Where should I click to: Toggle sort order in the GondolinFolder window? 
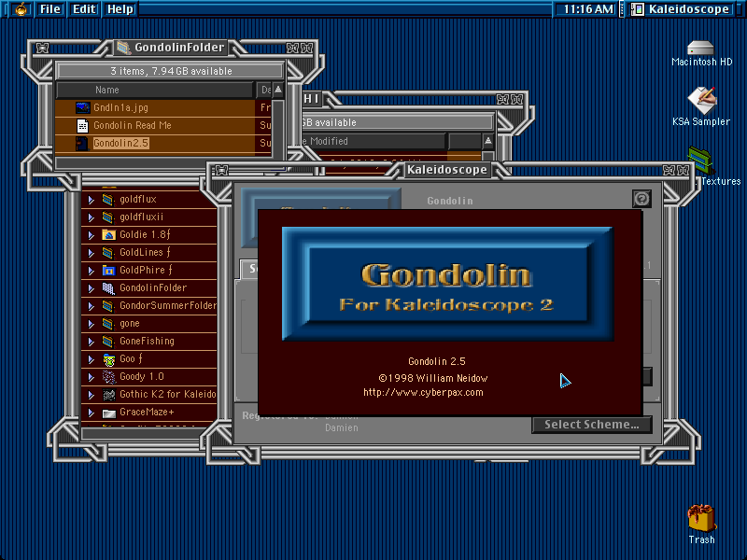[x=278, y=90]
